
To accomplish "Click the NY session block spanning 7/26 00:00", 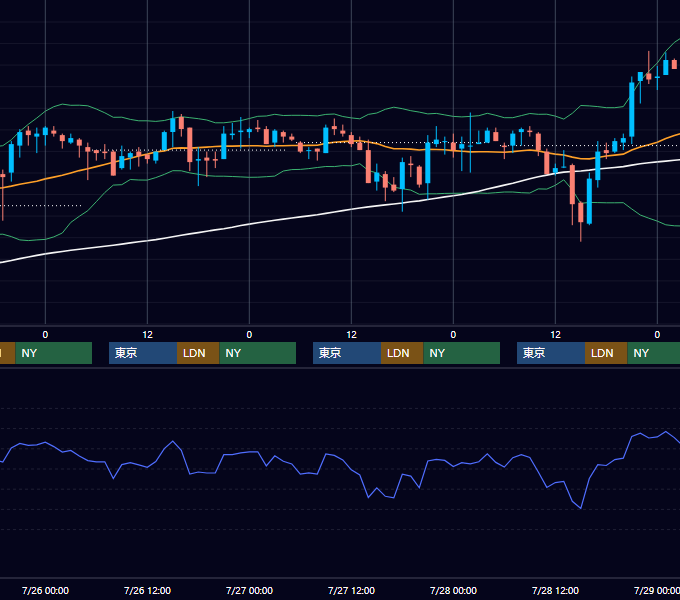I will coord(54,353).
